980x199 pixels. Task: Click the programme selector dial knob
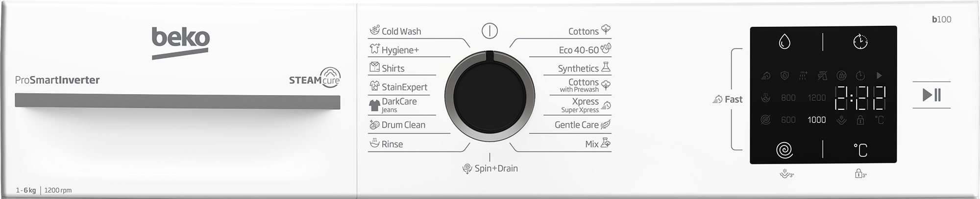tap(490, 96)
